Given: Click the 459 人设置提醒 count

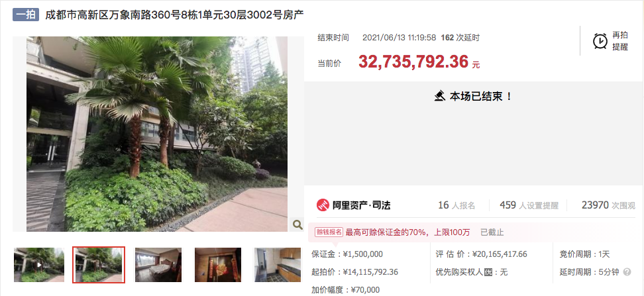Looking at the screenshot, I should point(529,205).
